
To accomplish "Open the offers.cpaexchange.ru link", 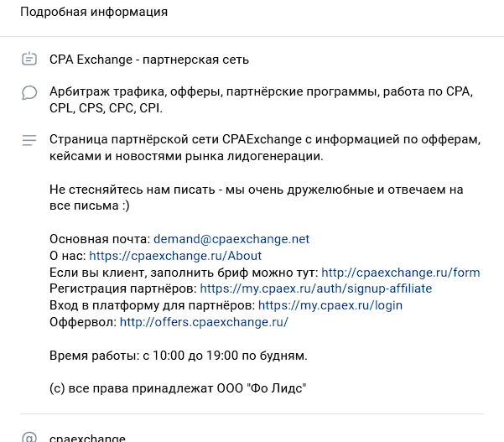I will pos(204,322).
